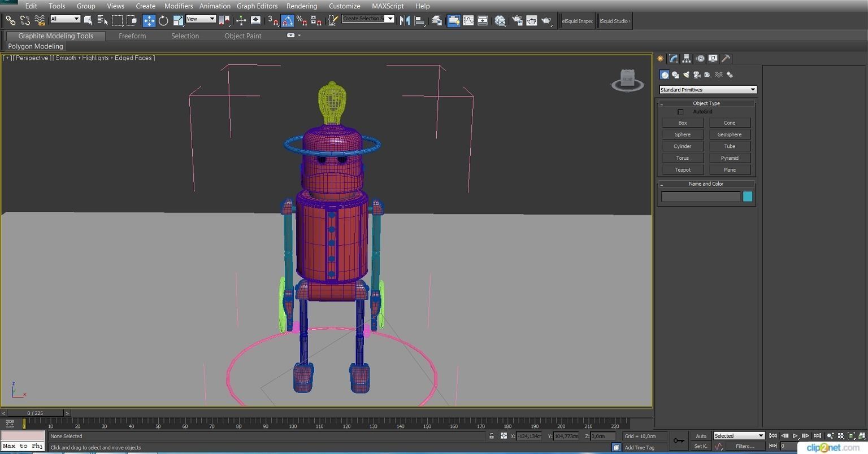Select the Shapes create category
Image resolution: width=868 pixels, height=454 pixels.
click(x=675, y=75)
